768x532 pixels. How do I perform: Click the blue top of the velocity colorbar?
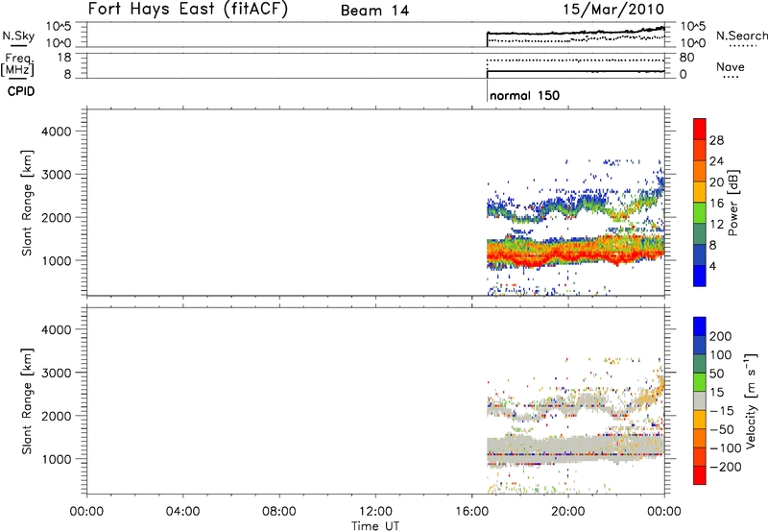click(x=700, y=326)
